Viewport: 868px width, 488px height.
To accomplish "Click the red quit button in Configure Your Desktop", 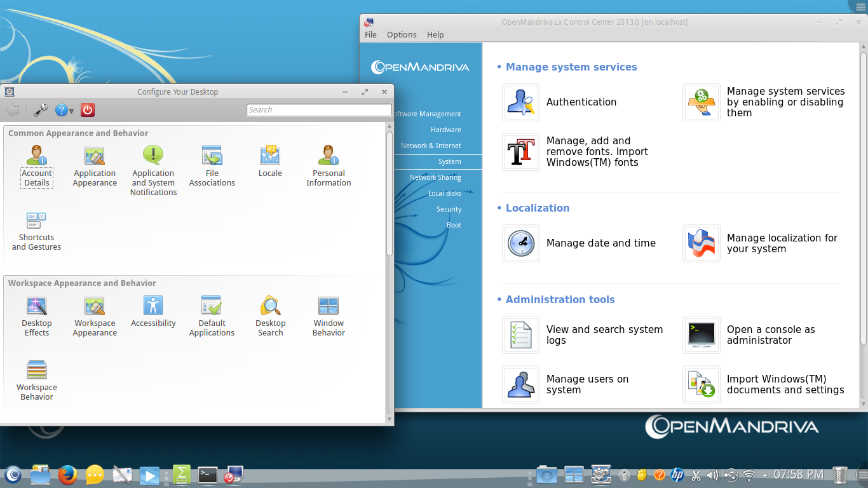I will click(x=88, y=110).
